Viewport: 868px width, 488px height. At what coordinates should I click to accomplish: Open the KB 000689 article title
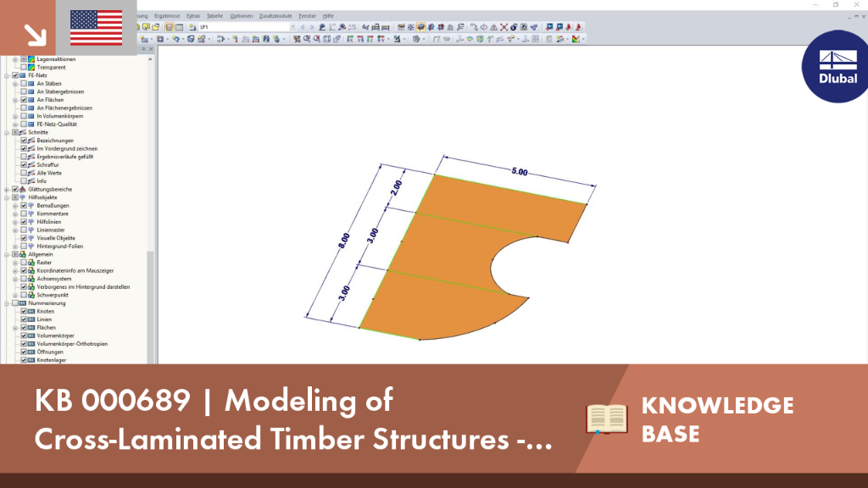pos(293,419)
